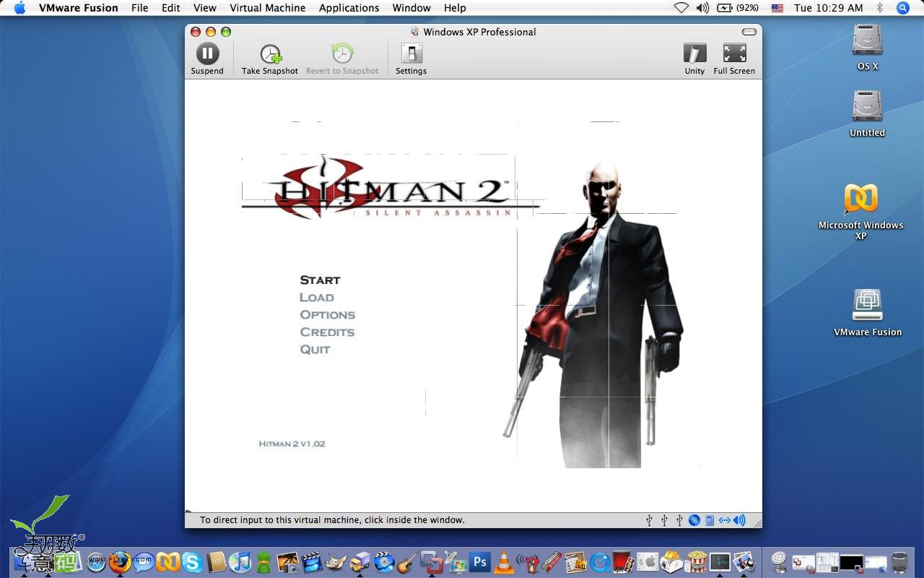Open the View menu
The height and width of the screenshot is (578, 924).
(205, 8)
